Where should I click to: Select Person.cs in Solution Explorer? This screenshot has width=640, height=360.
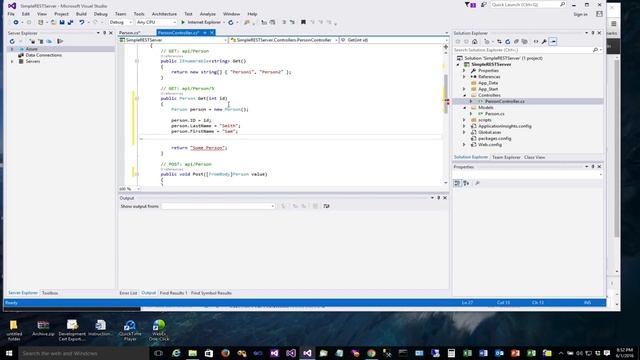tap(495, 114)
